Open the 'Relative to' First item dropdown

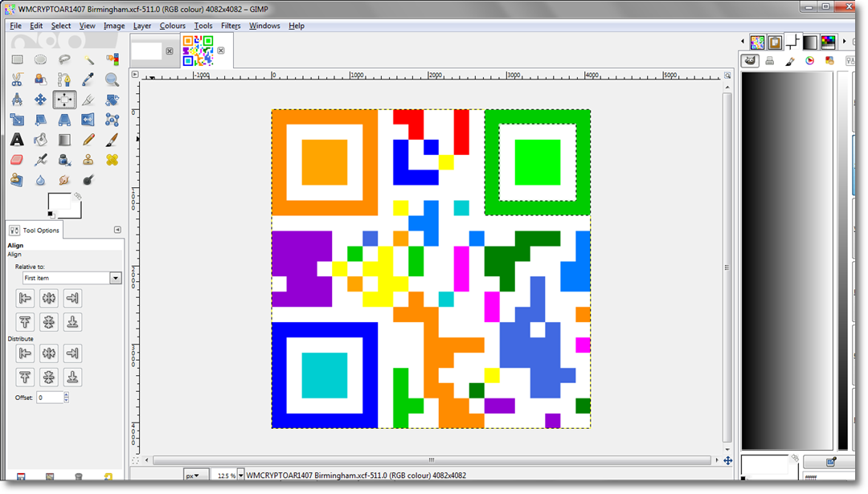coord(72,278)
